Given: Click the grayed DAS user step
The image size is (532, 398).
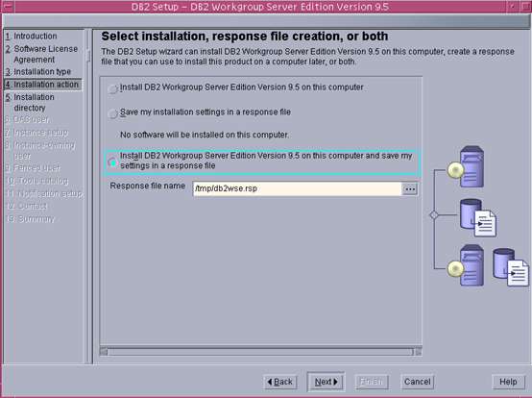Looking at the screenshot, I should (x=27, y=119).
